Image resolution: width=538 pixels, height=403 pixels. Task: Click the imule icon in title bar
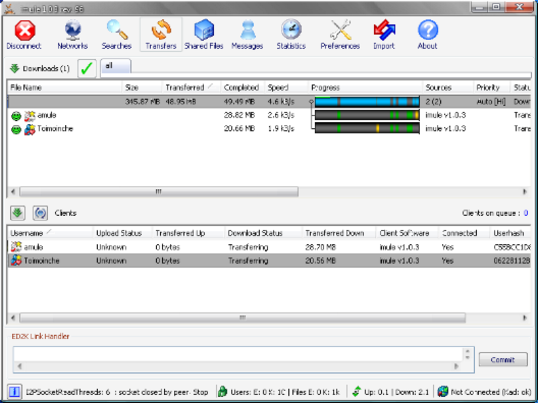coord(10,9)
